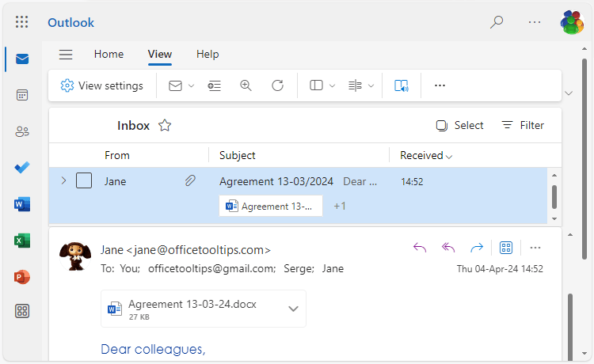Go to Mail in the sidebar

click(x=22, y=59)
